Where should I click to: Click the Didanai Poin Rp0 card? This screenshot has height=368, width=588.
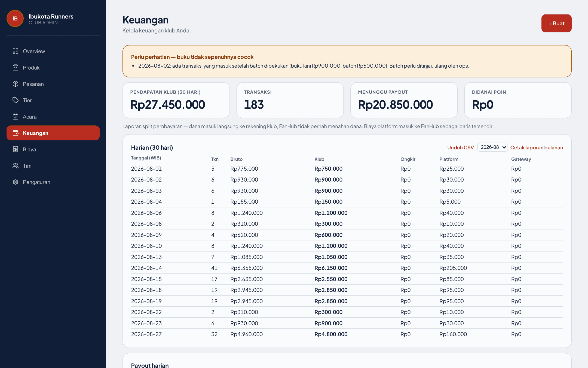click(x=518, y=100)
